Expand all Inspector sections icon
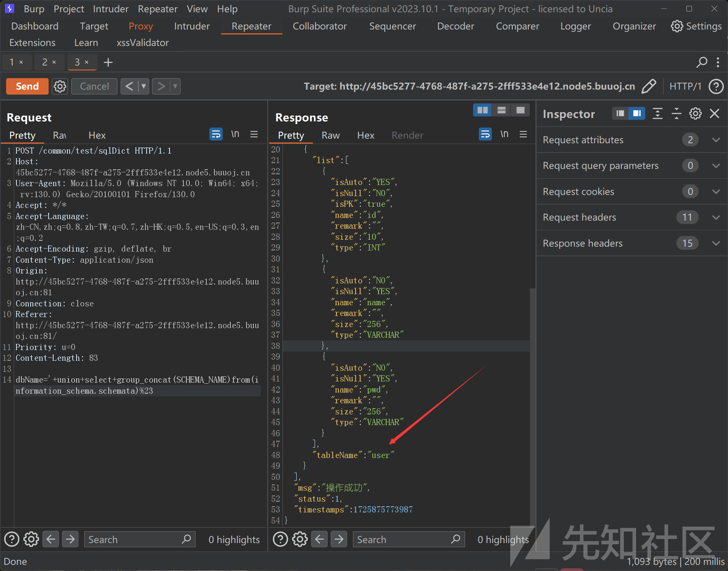This screenshot has height=571, width=728. coord(658,113)
